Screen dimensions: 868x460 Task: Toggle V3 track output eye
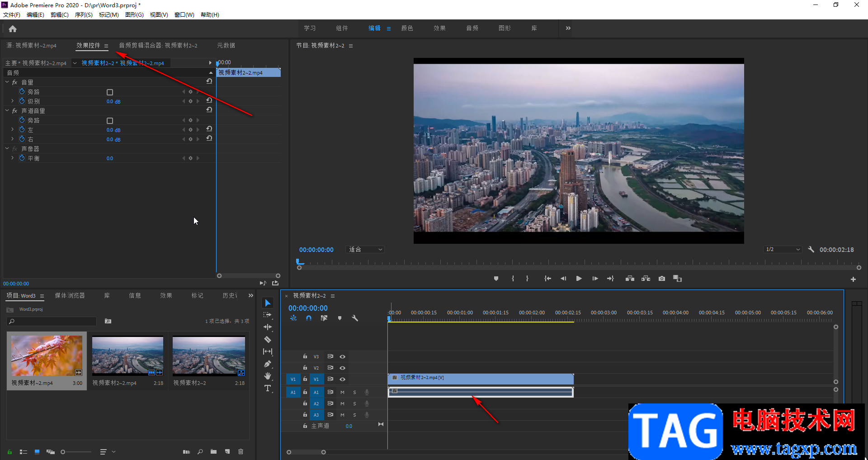[342, 357]
